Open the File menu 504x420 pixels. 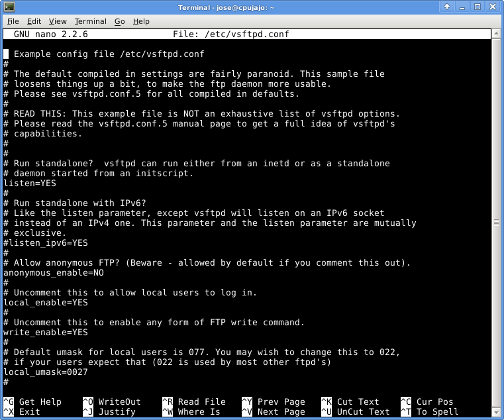pyautogui.click(x=13, y=21)
